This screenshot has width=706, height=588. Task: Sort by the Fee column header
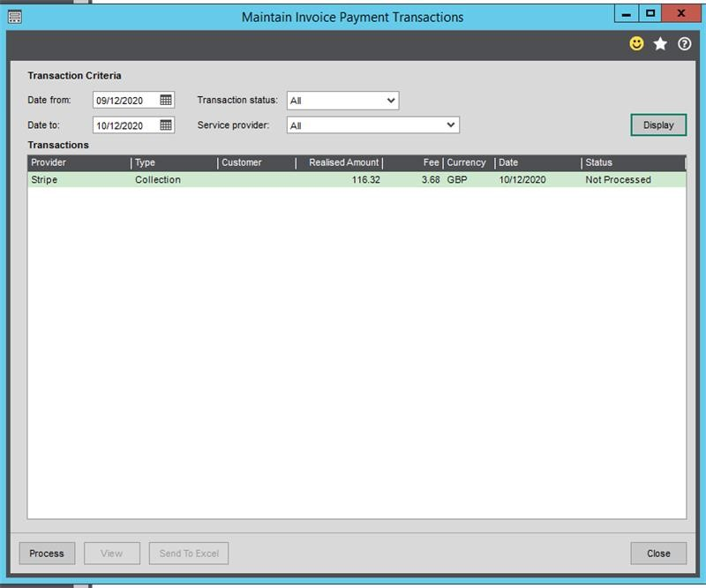click(413, 162)
